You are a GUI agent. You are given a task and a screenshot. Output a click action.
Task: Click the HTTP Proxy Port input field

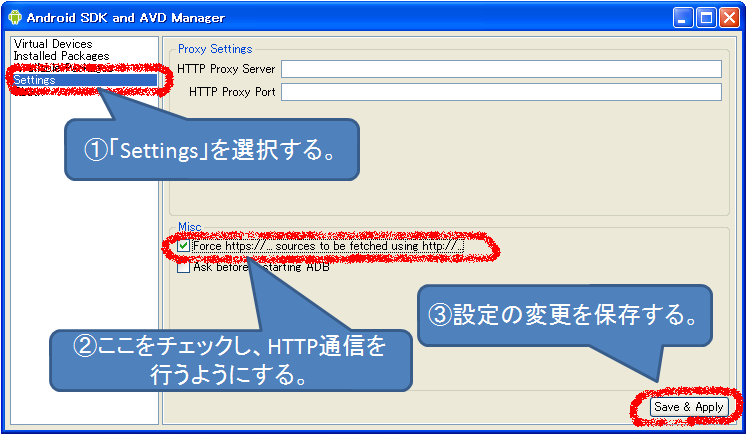(501, 92)
